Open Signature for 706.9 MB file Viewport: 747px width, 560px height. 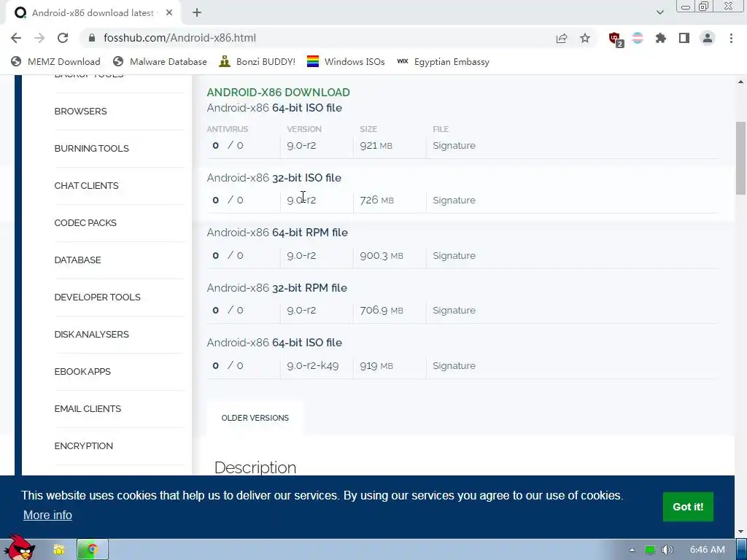point(454,311)
